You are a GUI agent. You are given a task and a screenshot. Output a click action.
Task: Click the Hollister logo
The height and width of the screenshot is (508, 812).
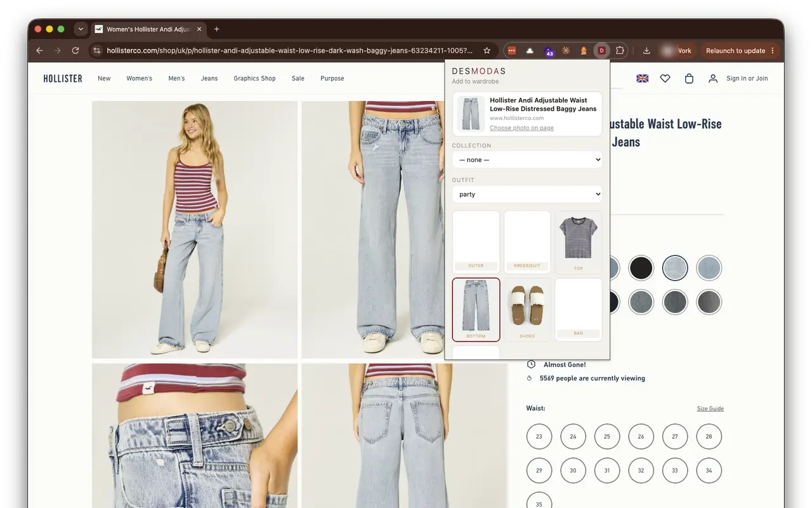pos(63,79)
